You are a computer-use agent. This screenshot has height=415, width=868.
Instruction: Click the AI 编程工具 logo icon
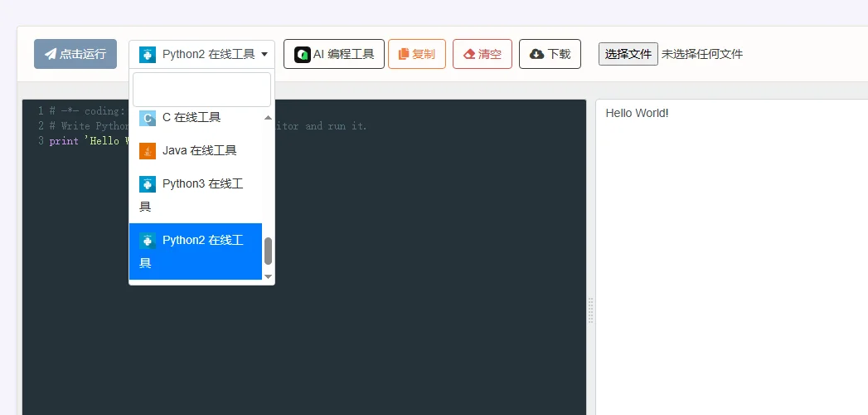pos(303,54)
